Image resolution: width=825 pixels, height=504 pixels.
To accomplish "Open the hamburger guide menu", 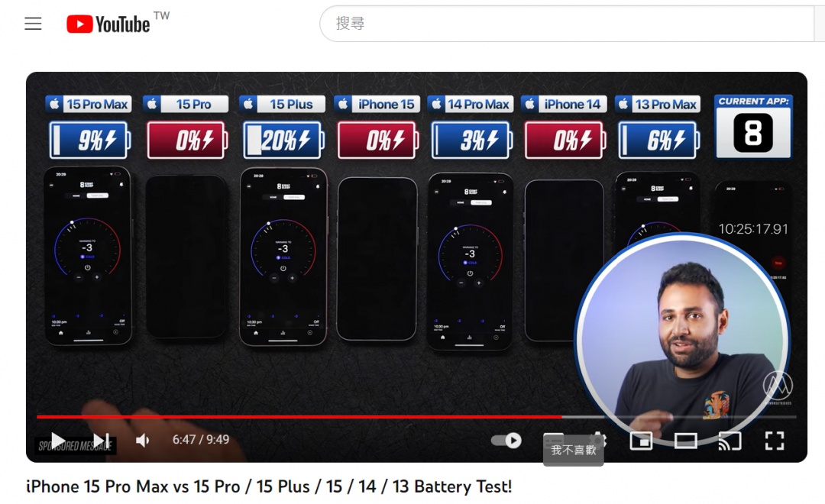I will click(x=33, y=24).
